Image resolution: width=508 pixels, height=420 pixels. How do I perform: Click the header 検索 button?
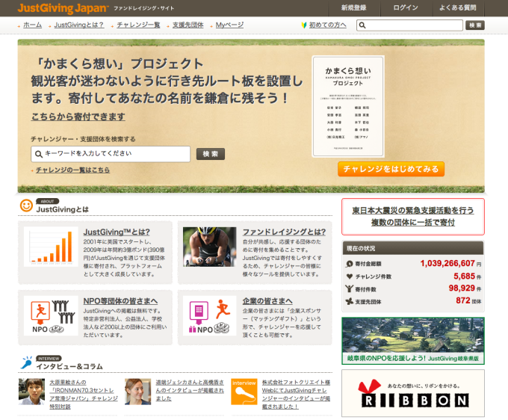click(x=475, y=25)
